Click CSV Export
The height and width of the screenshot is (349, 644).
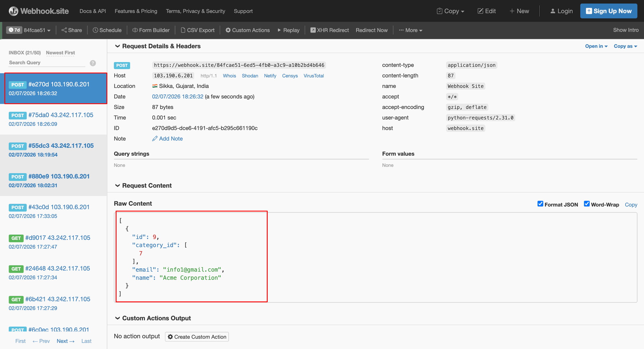[x=198, y=30]
